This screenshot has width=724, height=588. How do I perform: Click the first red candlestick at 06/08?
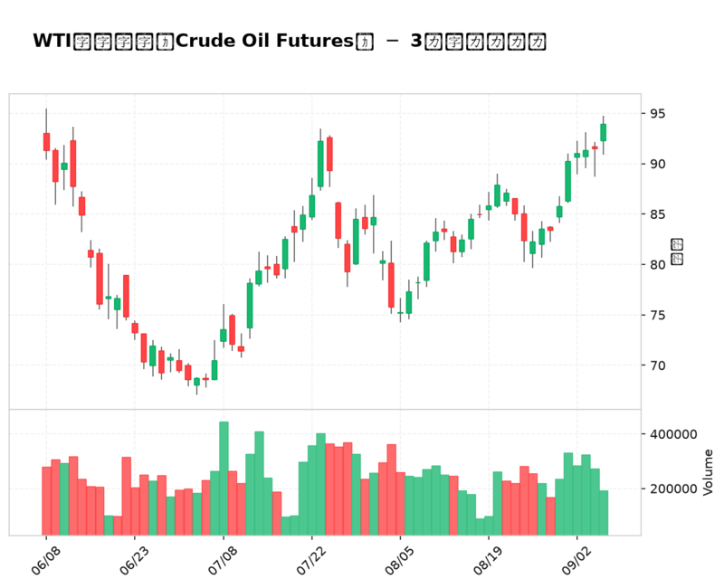click(x=46, y=142)
